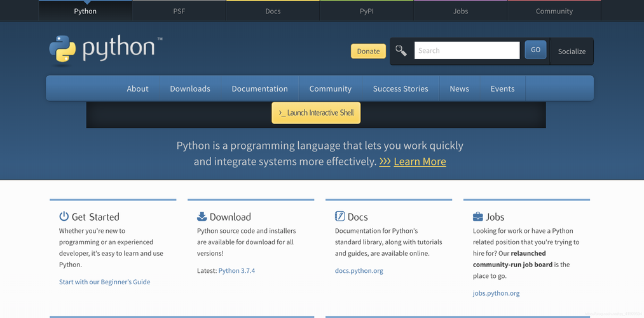Screen dimensions: 644x318
Task: Open the Documentation navigation menu
Action: coord(259,89)
